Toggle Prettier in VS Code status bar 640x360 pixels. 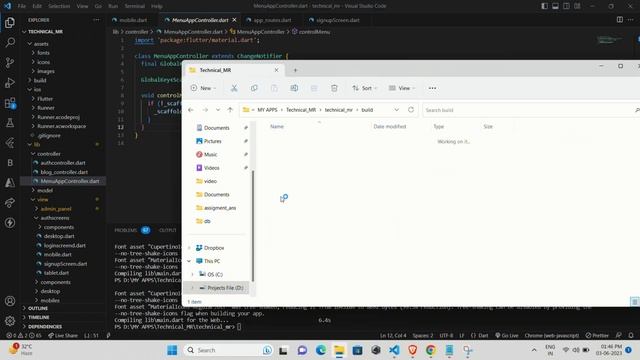click(x=597, y=336)
